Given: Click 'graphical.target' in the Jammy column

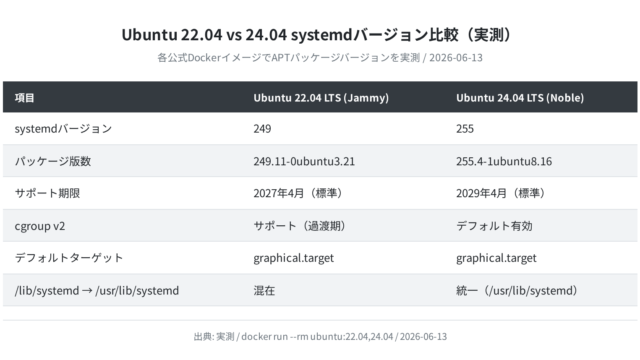Looking at the screenshot, I should [x=293, y=258].
